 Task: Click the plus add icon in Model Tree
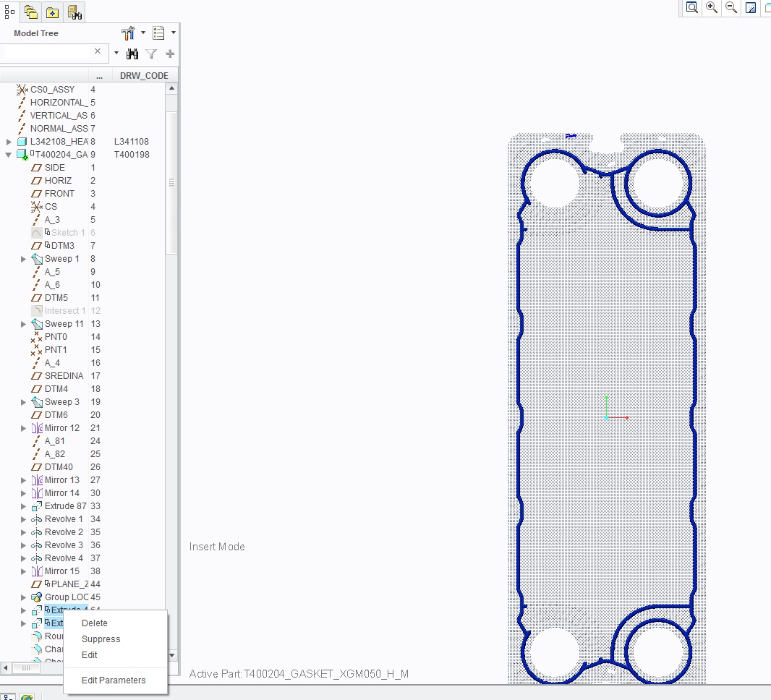(x=170, y=54)
